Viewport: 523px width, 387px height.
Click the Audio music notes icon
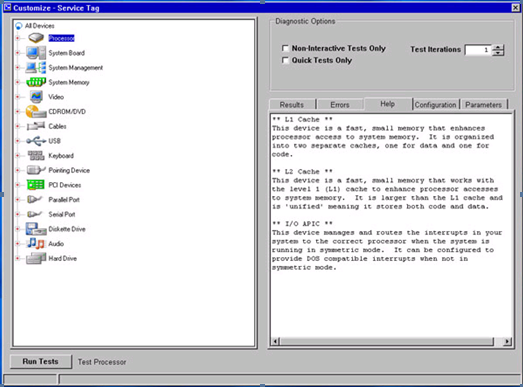click(x=36, y=244)
